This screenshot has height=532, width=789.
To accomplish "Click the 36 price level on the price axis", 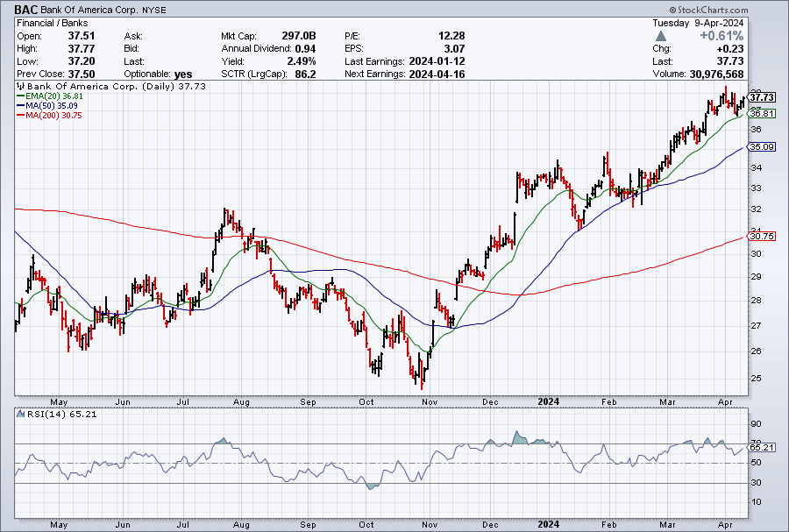I will (756, 129).
